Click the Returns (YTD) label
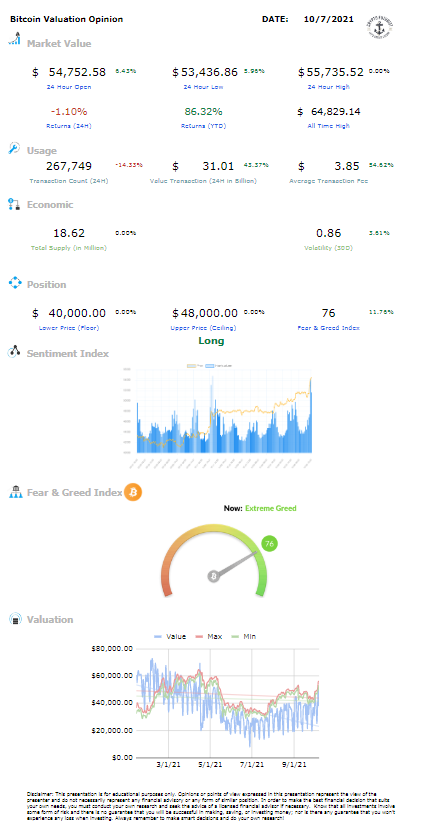The width and height of the screenshot is (425, 832). pyautogui.click(x=203, y=126)
